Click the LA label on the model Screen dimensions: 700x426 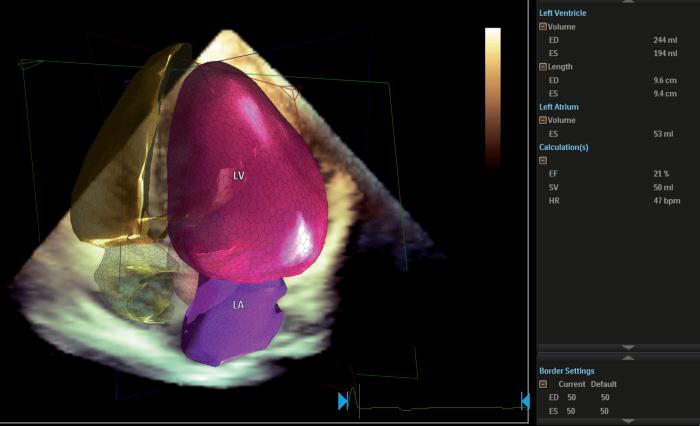[x=238, y=305]
